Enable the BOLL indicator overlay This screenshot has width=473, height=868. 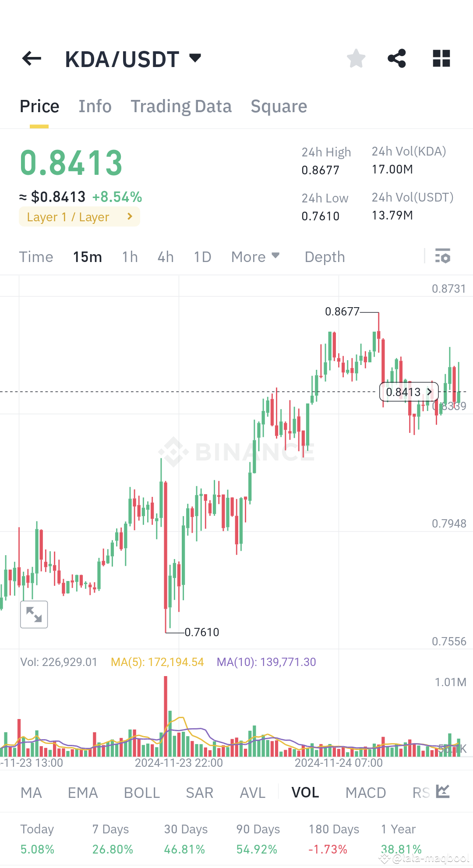click(141, 792)
